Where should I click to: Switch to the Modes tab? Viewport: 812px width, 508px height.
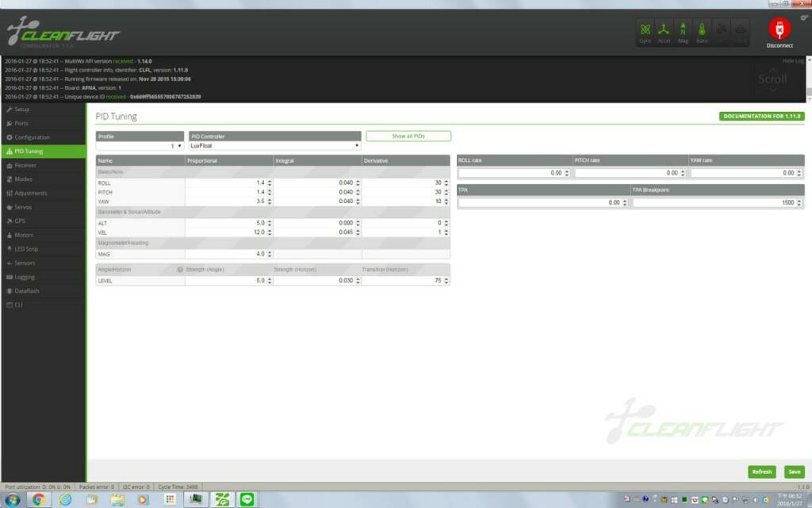(44, 179)
